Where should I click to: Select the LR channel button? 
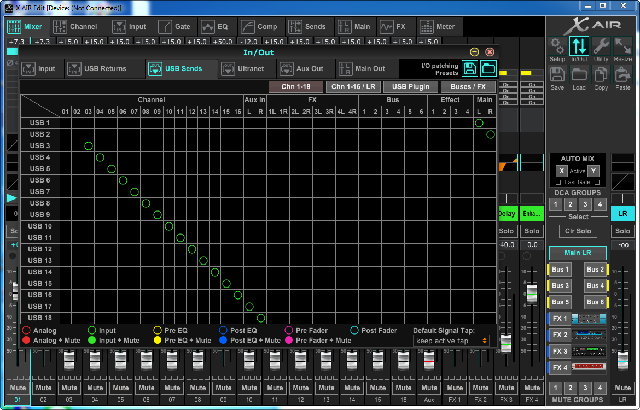tap(623, 214)
